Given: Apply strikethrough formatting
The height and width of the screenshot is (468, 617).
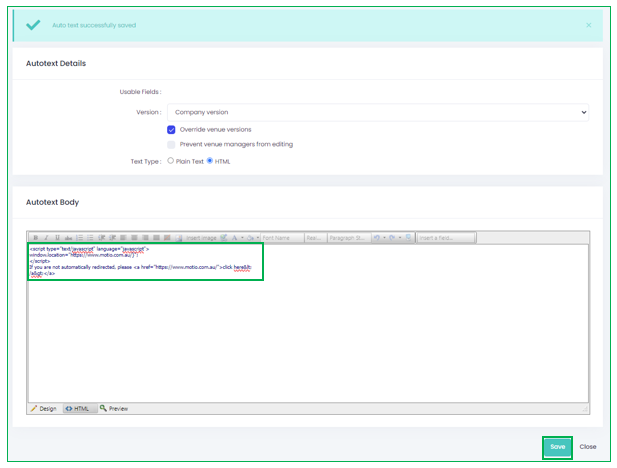Looking at the screenshot, I should click(68, 238).
